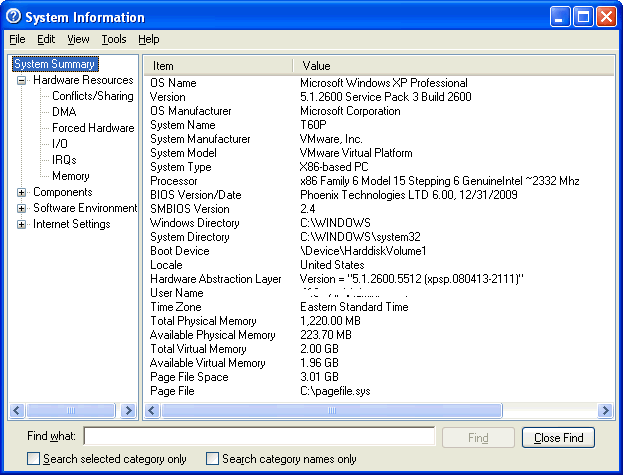Image resolution: width=623 pixels, height=475 pixels.
Task: Select the System Manufacturer row
Action: (379, 139)
